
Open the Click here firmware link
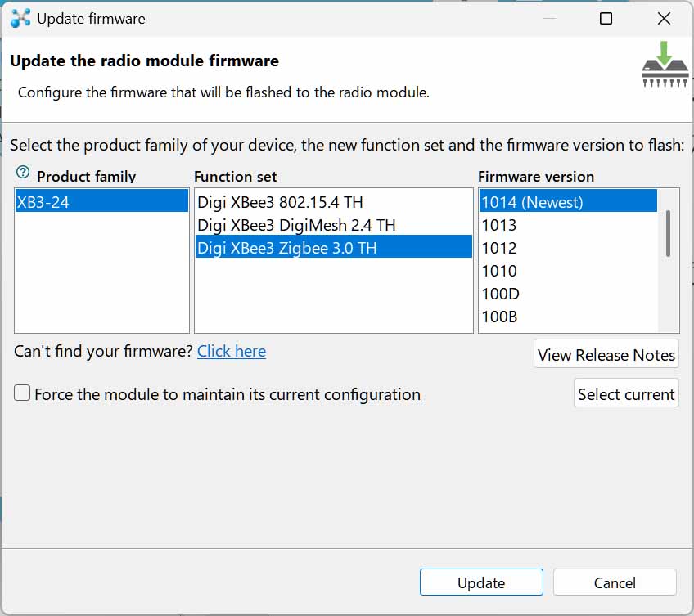coord(232,352)
